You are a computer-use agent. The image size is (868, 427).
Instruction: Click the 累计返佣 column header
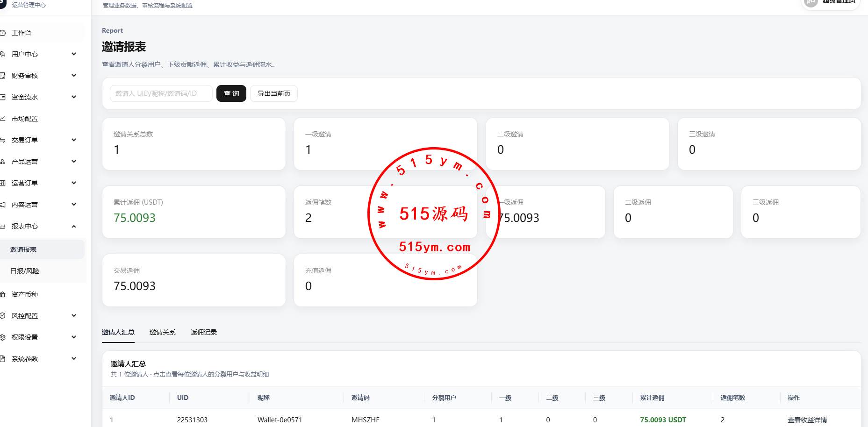coord(652,398)
